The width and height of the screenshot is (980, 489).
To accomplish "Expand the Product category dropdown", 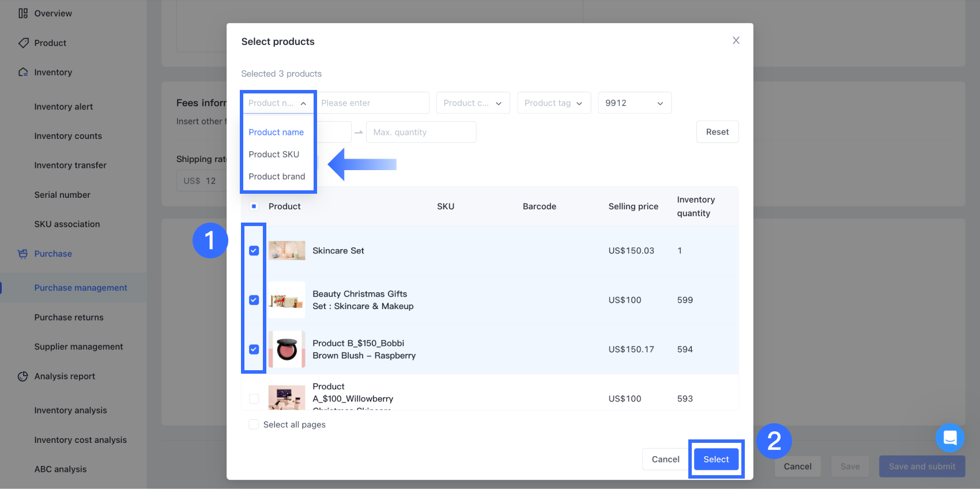I will (x=473, y=103).
